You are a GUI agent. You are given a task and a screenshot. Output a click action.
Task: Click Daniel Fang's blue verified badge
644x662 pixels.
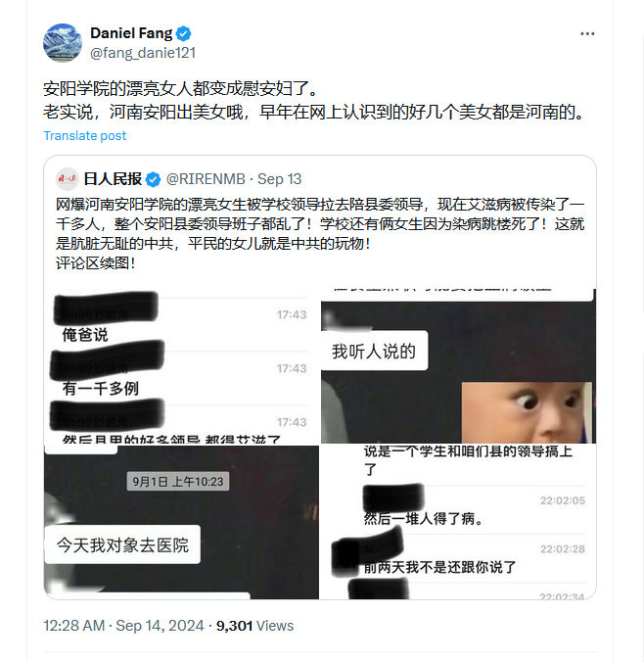(184, 33)
